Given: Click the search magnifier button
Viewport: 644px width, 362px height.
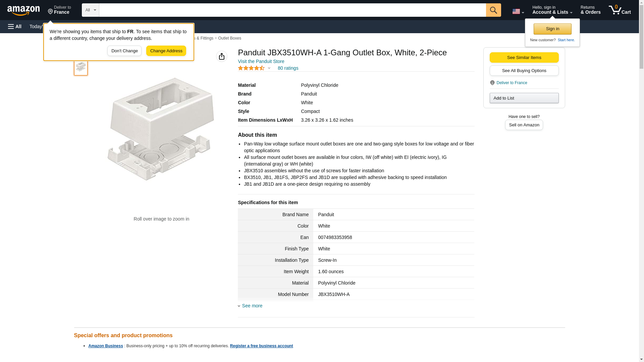Looking at the screenshot, I should coord(493,10).
